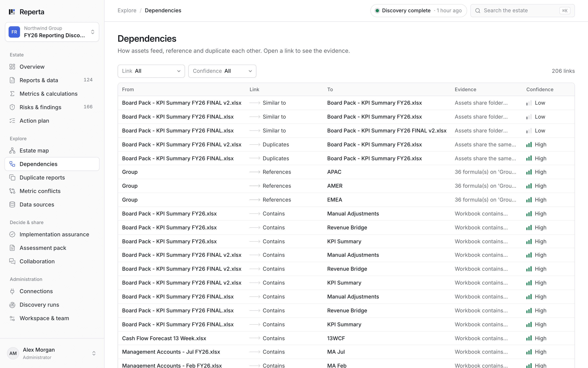Click the Collaboration chat bubbles icon
Image resolution: width=588 pixels, height=368 pixels.
[x=12, y=261]
